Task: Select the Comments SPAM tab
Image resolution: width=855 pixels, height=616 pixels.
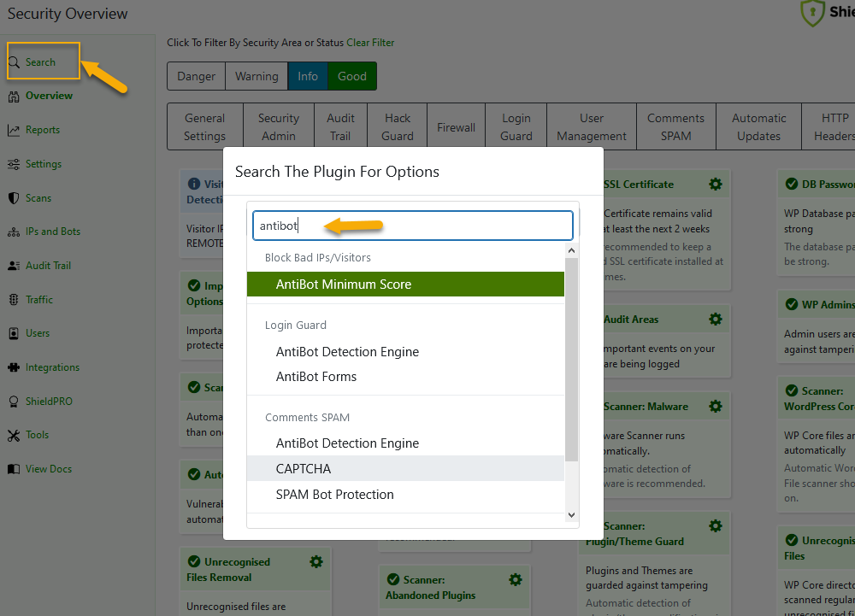Action: 675,126
